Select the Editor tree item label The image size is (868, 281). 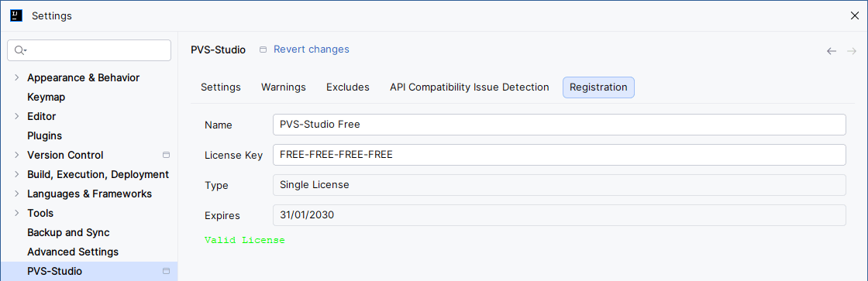tap(42, 116)
